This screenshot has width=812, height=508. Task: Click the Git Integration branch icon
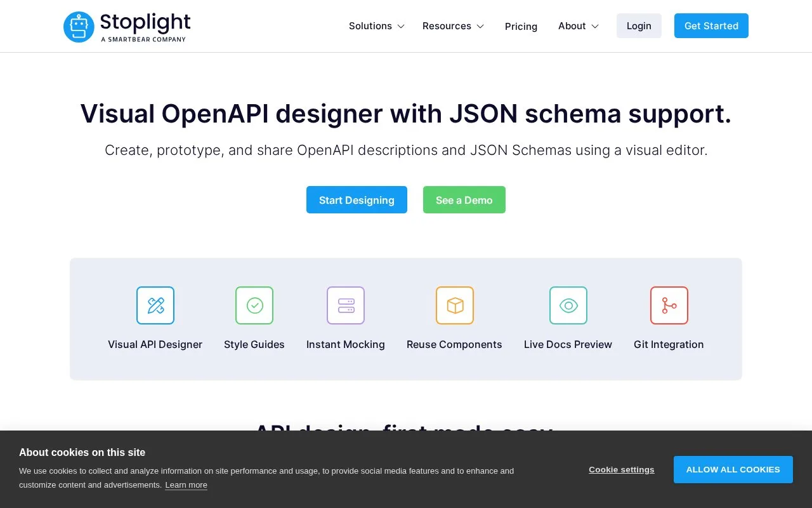[x=669, y=305]
